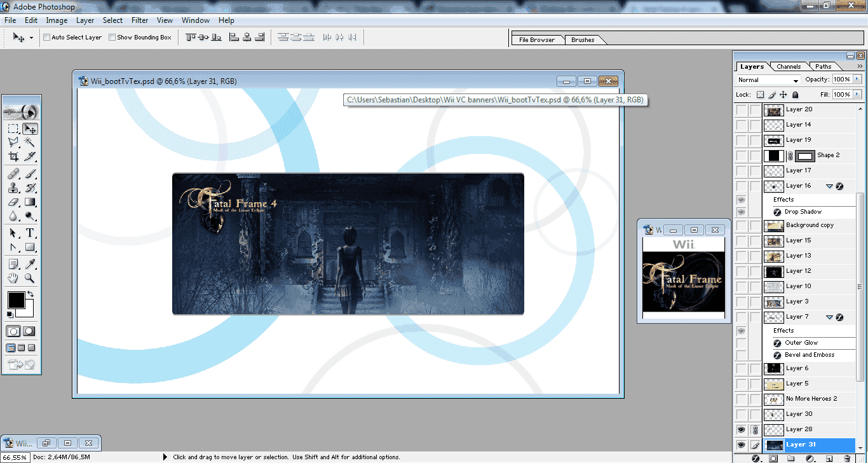This screenshot has width=868, height=463.
Task: Click the zoom percentage field in status bar
Action: click(15, 457)
